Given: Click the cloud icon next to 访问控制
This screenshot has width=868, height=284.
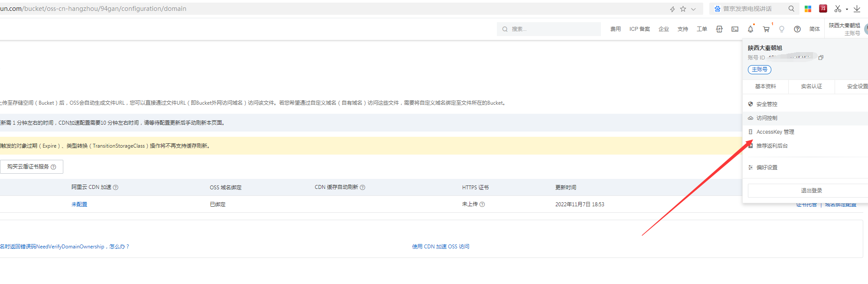Looking at the screenshot, I should click(x=751, y=118).
